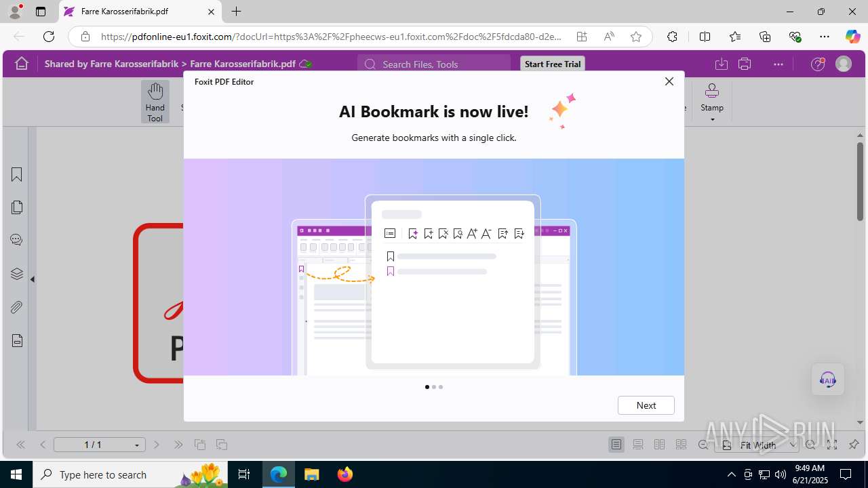This screenshot has width=868, height=488.
Task: Open browser Extensions icon
Action: [x=672, y=37]
